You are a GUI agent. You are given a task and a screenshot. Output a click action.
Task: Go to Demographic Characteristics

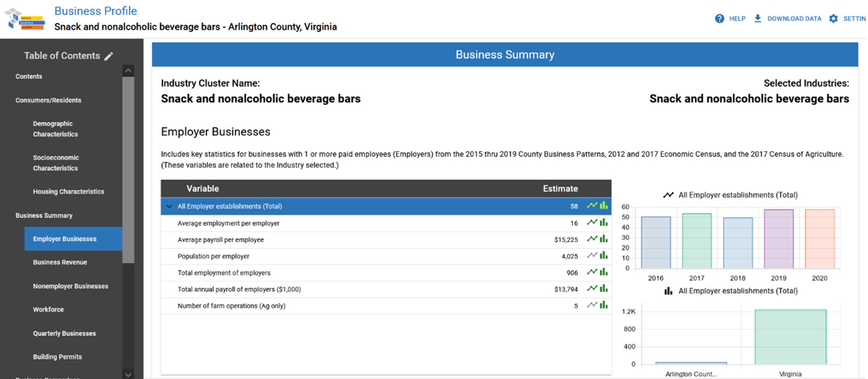pos(56,129)
